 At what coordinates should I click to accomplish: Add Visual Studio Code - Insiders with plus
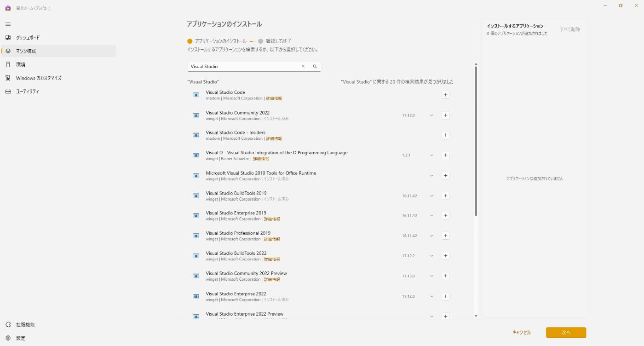pos(445,135)
